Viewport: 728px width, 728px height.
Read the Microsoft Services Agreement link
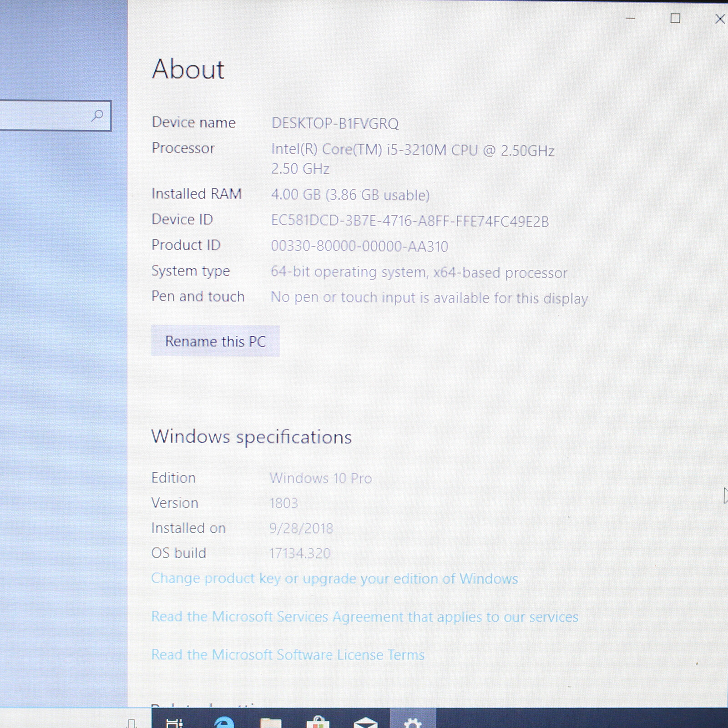pos(364,617)
